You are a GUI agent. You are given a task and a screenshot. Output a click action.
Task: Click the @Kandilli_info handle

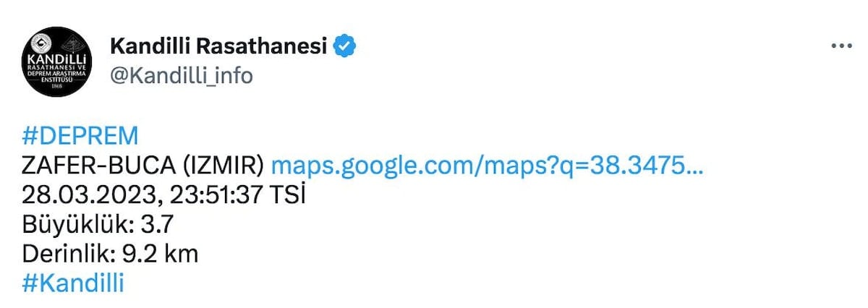181,75
